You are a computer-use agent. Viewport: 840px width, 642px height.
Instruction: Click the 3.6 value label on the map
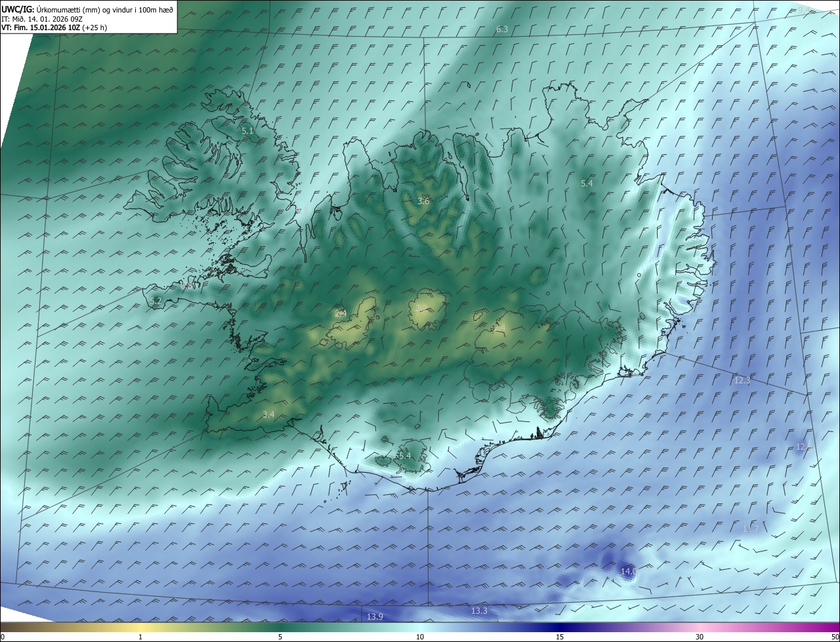pos(423,201)
